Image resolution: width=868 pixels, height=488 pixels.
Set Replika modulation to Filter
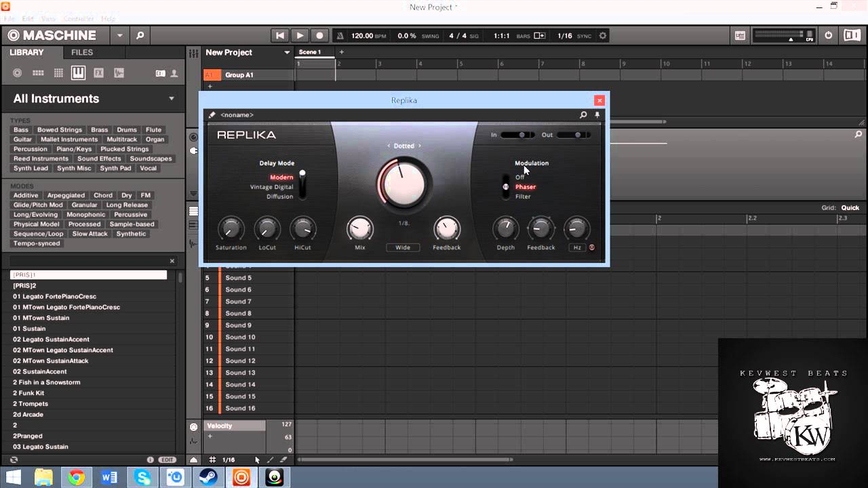[523, 197]
